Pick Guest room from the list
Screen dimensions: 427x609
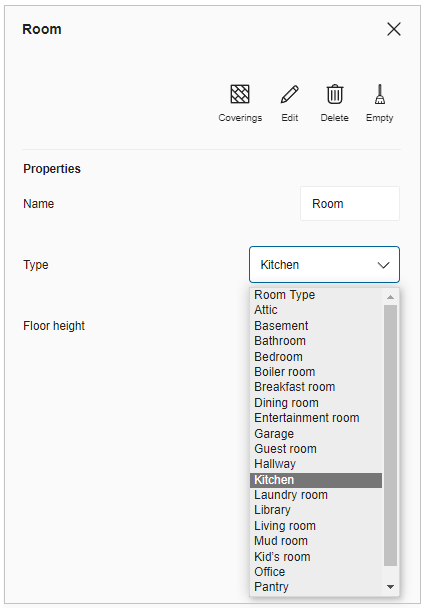point(316,449)
